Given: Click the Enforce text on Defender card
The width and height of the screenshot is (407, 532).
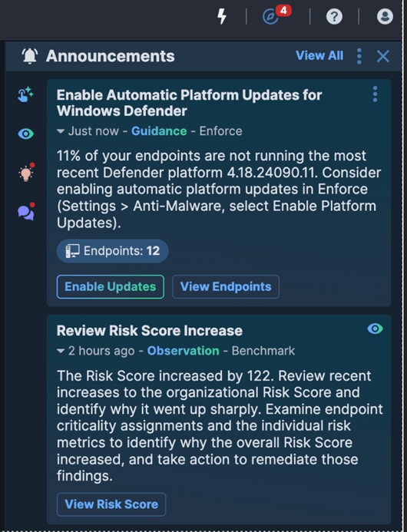Looking at the screenshot, I should pos(220,131).
